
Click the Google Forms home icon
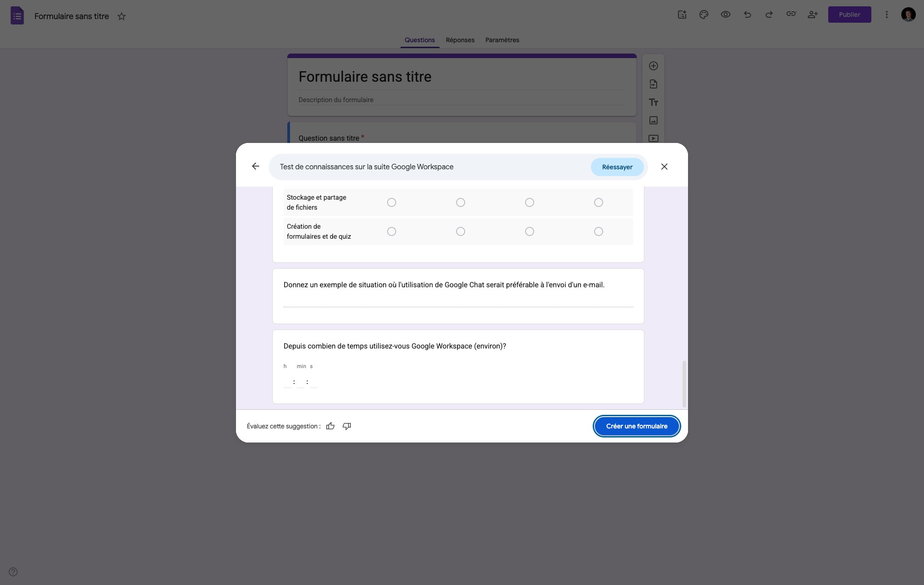pos(17,15)
